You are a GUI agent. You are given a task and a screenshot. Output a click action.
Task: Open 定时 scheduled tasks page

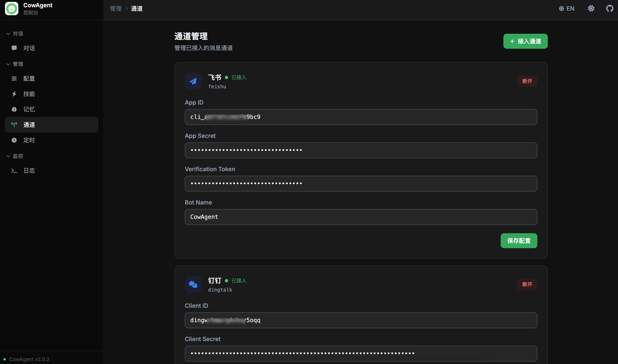click(29, 140)
